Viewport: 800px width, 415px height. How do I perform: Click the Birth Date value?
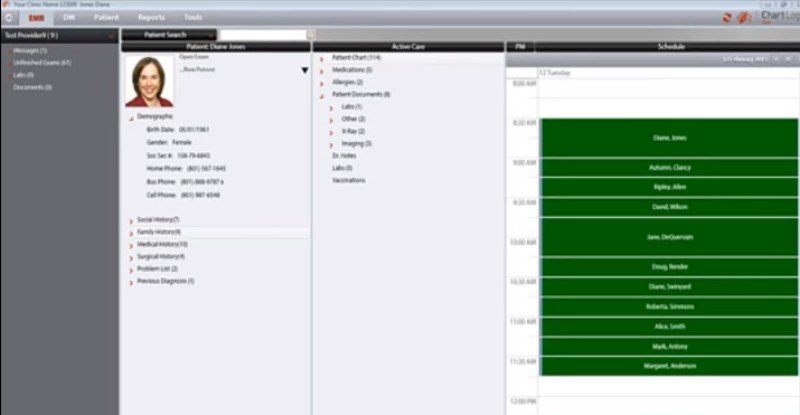click(194, 130)
